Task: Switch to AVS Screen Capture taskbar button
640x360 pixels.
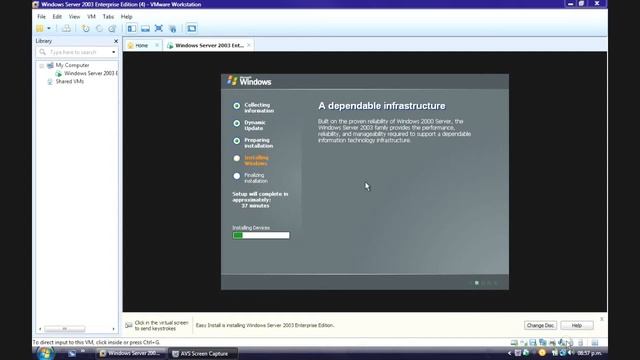Action: point(202,353)
